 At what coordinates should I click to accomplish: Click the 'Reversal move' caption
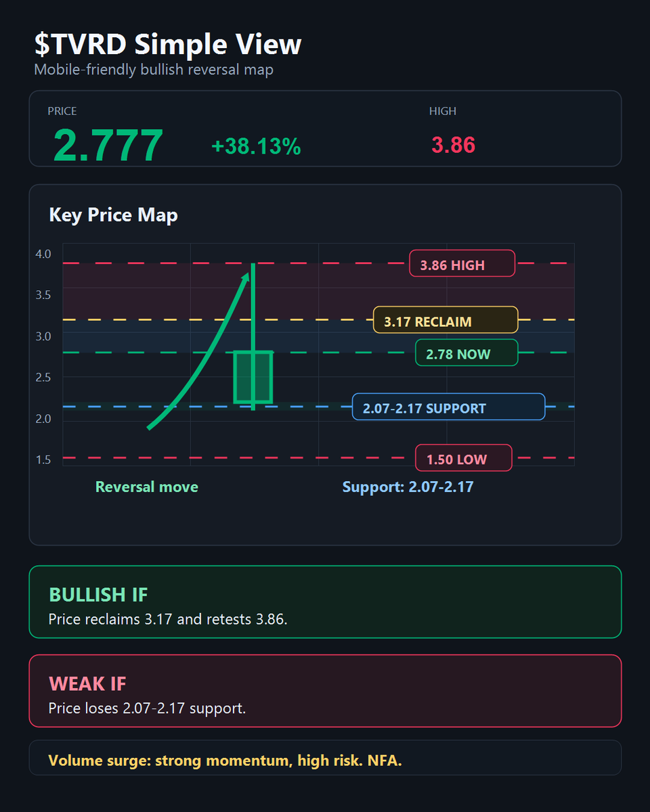pyautogui.click(x=147, y=487)
